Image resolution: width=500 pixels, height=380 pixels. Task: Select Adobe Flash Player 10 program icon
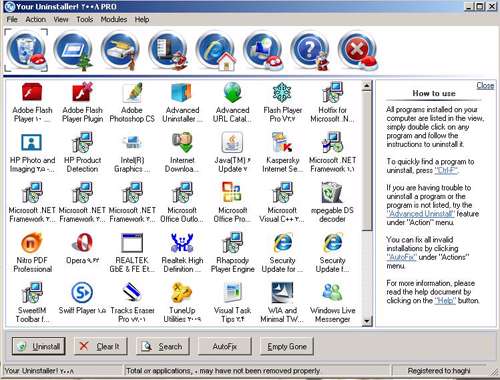coord(32,92)
